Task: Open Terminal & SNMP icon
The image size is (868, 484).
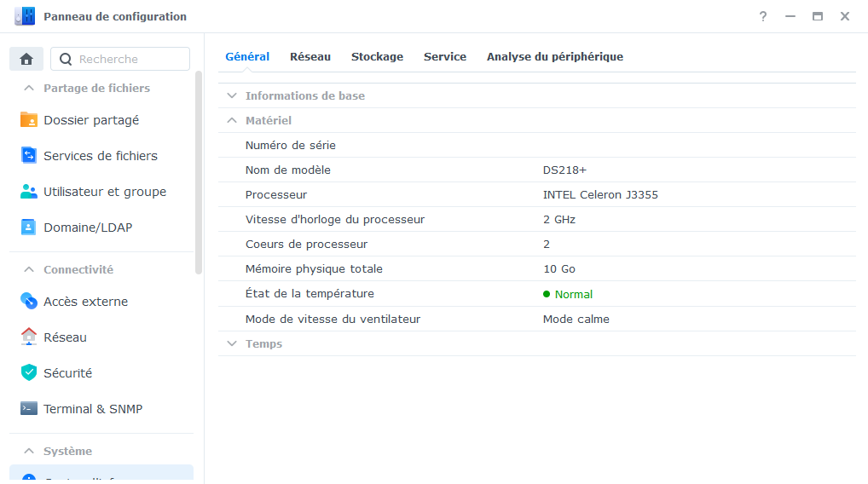Action: (29, 409)
